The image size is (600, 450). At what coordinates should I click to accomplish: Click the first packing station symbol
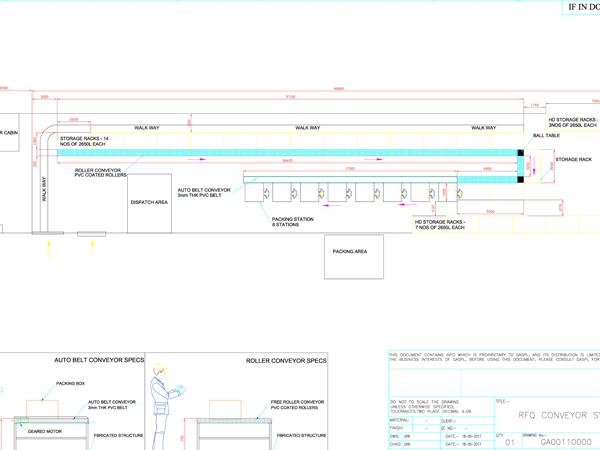click(x=270, y=192)
